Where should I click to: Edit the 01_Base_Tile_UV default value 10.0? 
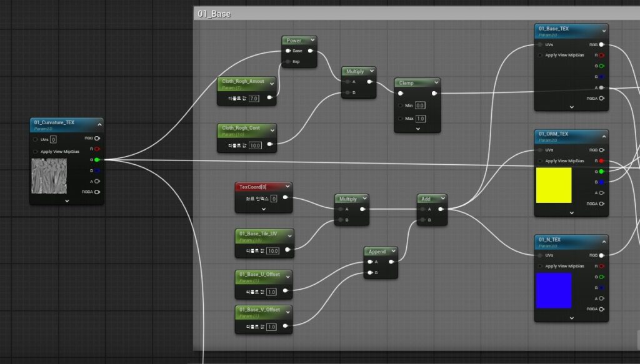pyautogui.click(x=272, y=251)
